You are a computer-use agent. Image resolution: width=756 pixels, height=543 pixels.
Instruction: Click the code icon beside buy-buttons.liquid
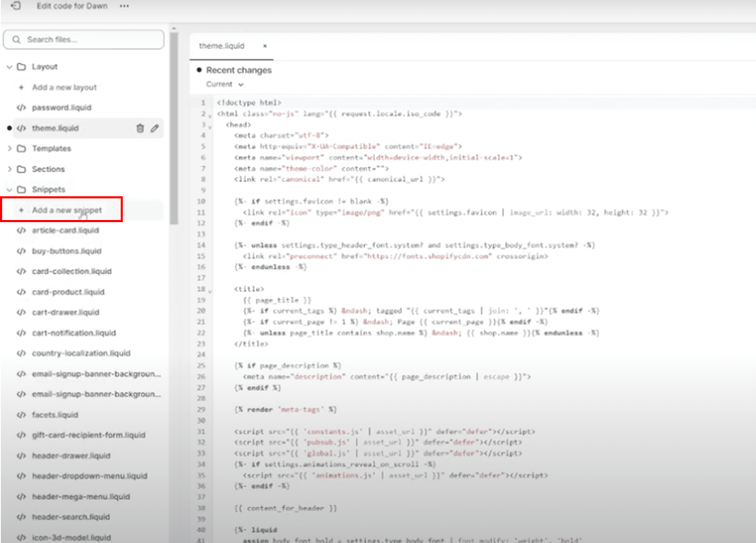[21, 251]
